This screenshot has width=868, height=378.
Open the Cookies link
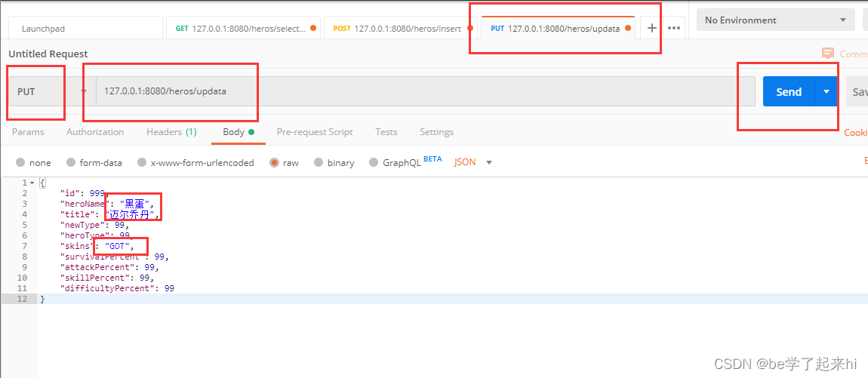(856, 132)
